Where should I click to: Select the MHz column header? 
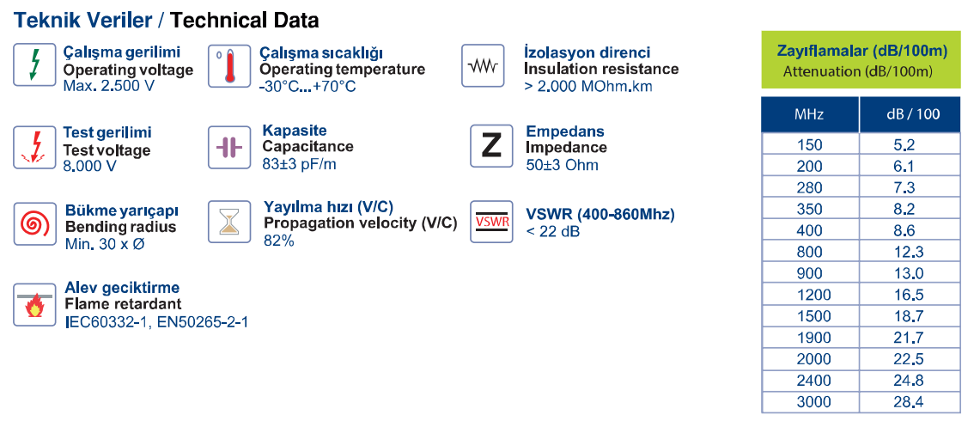coord(810,114)
